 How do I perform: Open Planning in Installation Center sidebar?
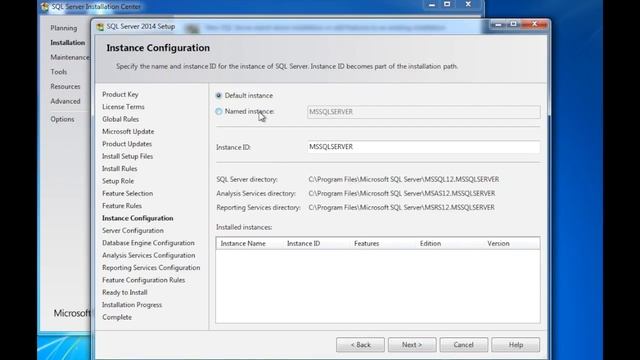point(64,28)
